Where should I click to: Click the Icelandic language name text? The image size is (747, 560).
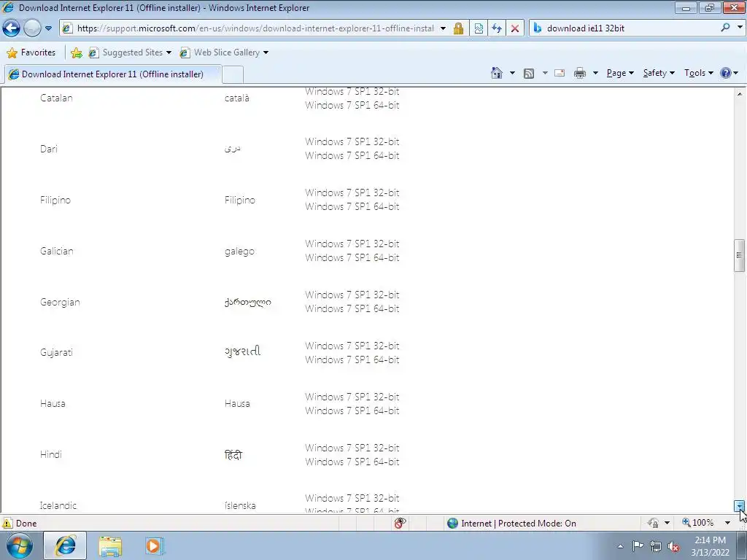(x=58, y=506)
